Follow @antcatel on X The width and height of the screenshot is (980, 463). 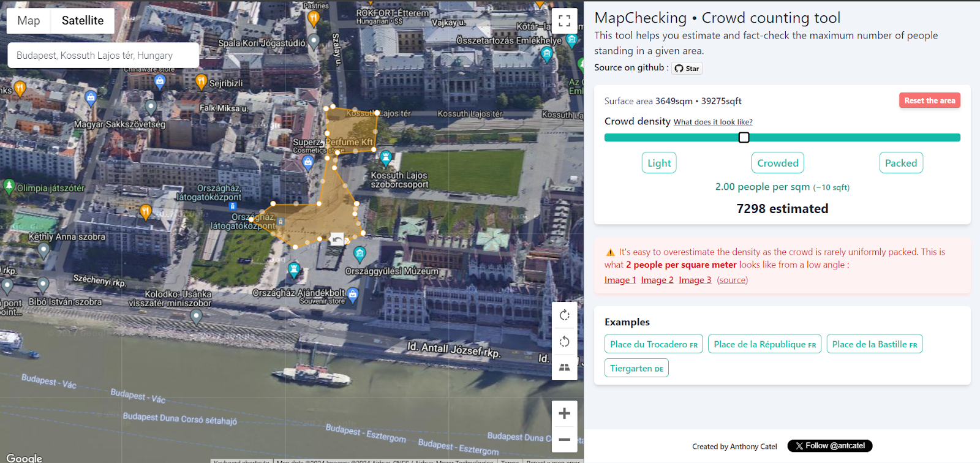point(830,446)
